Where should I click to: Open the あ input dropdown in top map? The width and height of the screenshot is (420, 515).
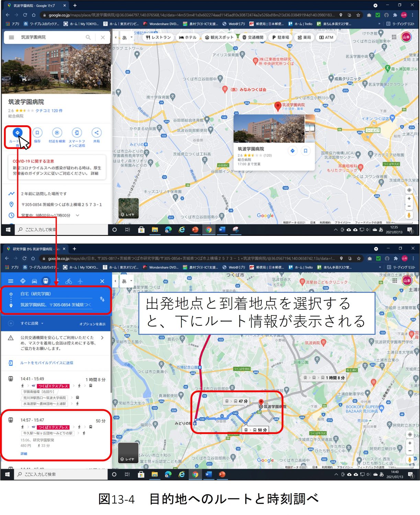[x=127, y=37]
